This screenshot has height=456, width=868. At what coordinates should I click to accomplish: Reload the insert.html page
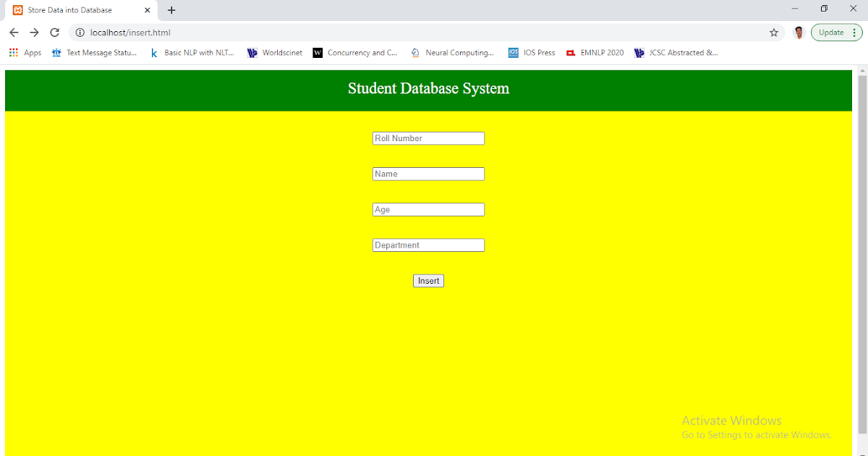pos(54,32)
